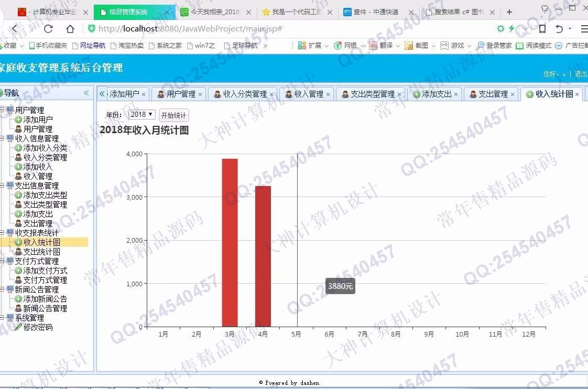Collapse the 用户管理 tree folder
588x389 pixels.
pos(2,110)
